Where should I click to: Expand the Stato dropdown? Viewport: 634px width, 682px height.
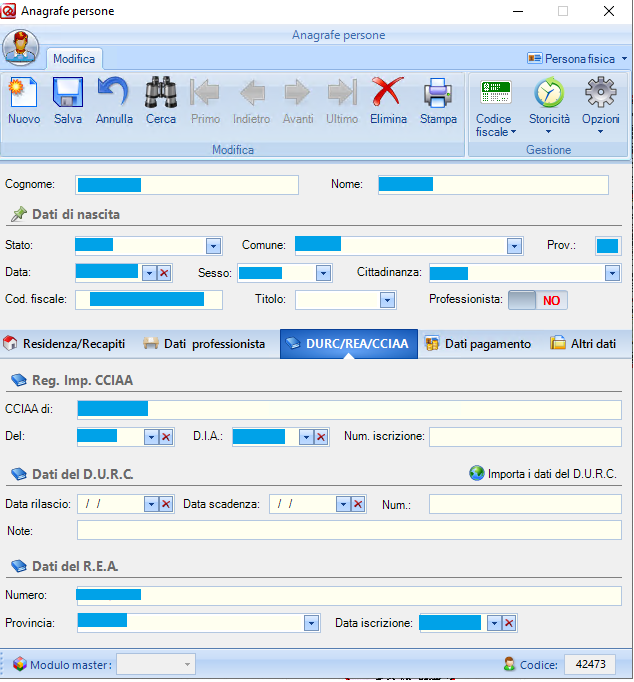pyautogui.click(x=213, y=246)
